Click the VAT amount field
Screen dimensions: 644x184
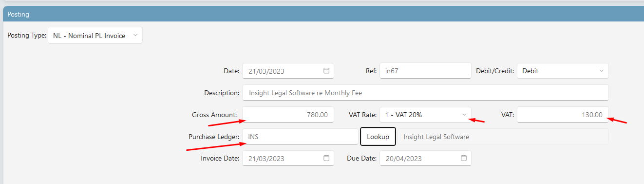563,115
